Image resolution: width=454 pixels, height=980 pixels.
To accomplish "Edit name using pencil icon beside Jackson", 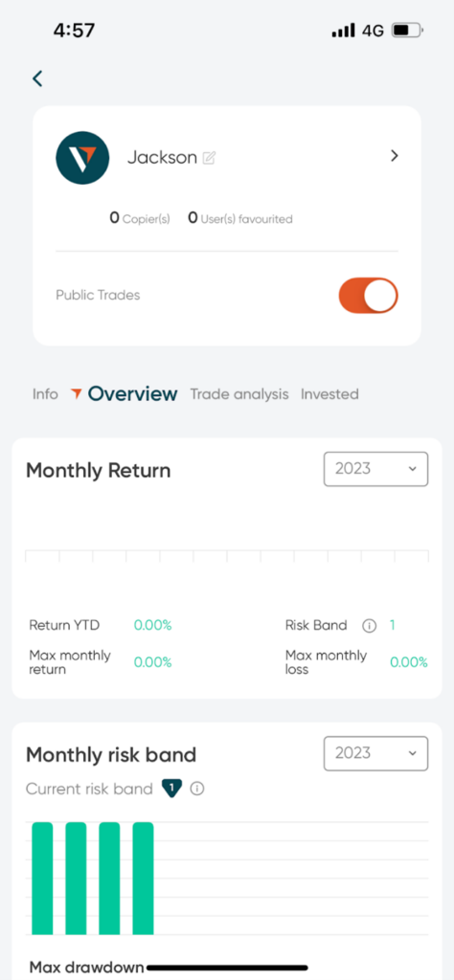I will pos(210,158).
